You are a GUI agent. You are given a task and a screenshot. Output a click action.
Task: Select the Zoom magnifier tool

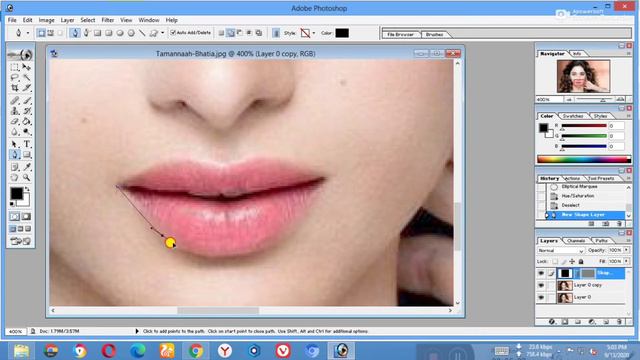(x=27, y=178)
